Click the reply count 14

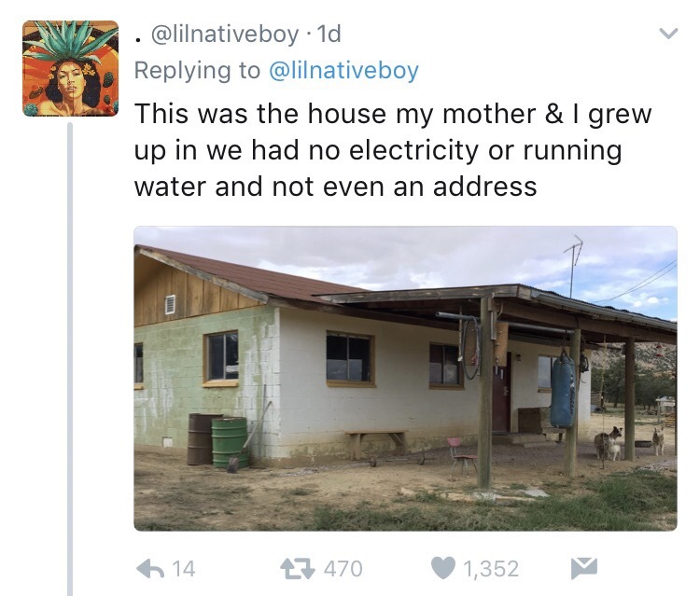184,568
